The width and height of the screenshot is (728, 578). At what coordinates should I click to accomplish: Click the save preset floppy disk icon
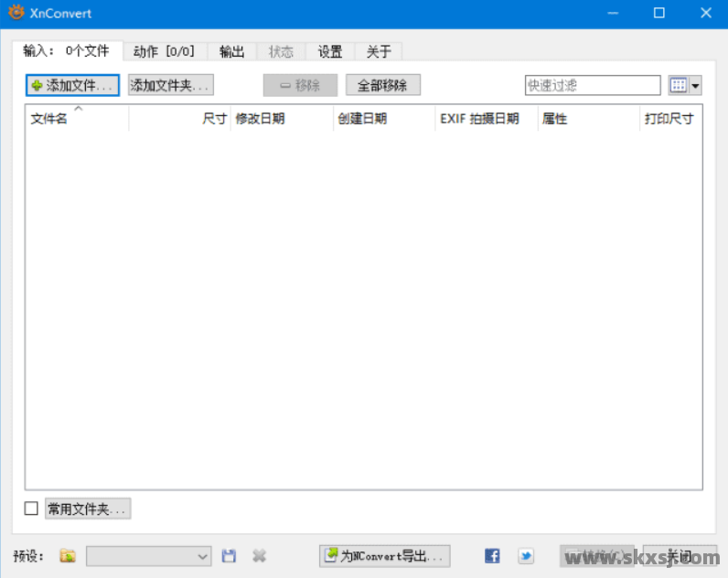click(230, 556)
